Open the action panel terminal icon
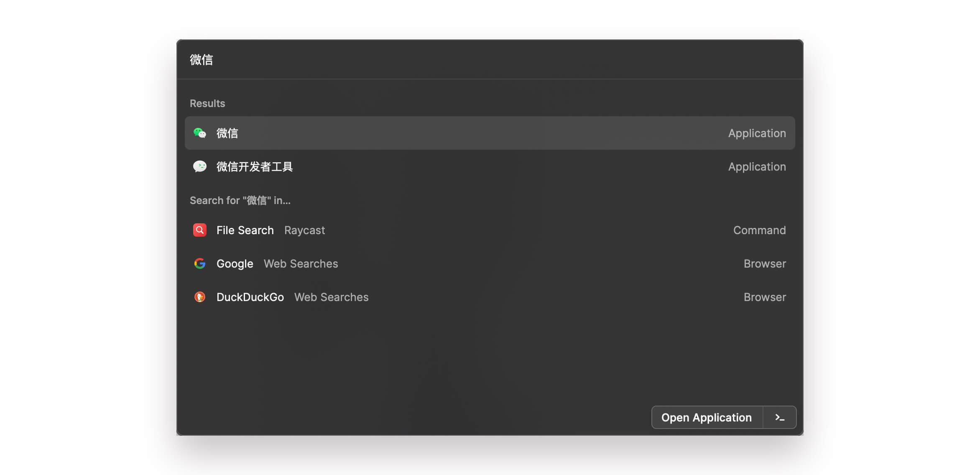980x475 pixels. [x=780, y=417]
